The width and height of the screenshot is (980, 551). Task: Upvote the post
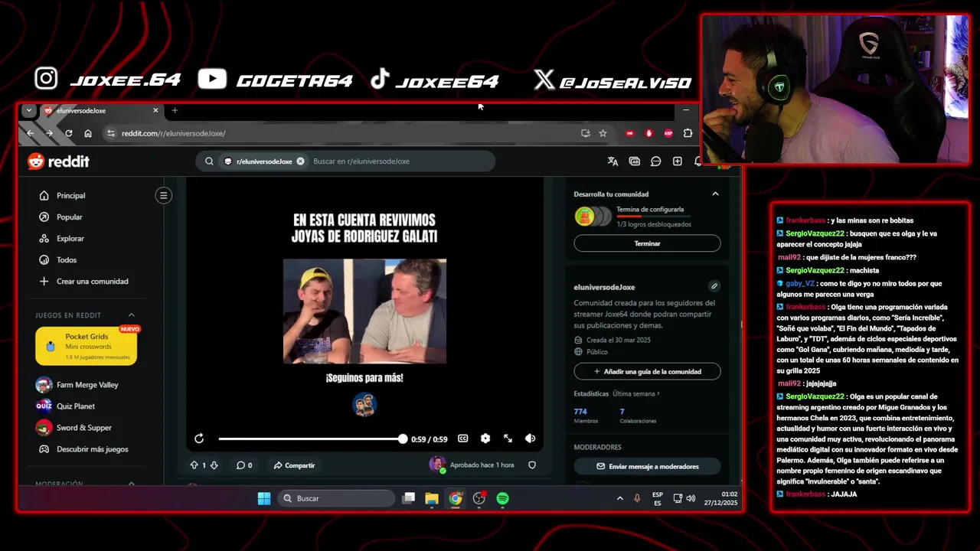pyautogui.click(x=194, y=465)
